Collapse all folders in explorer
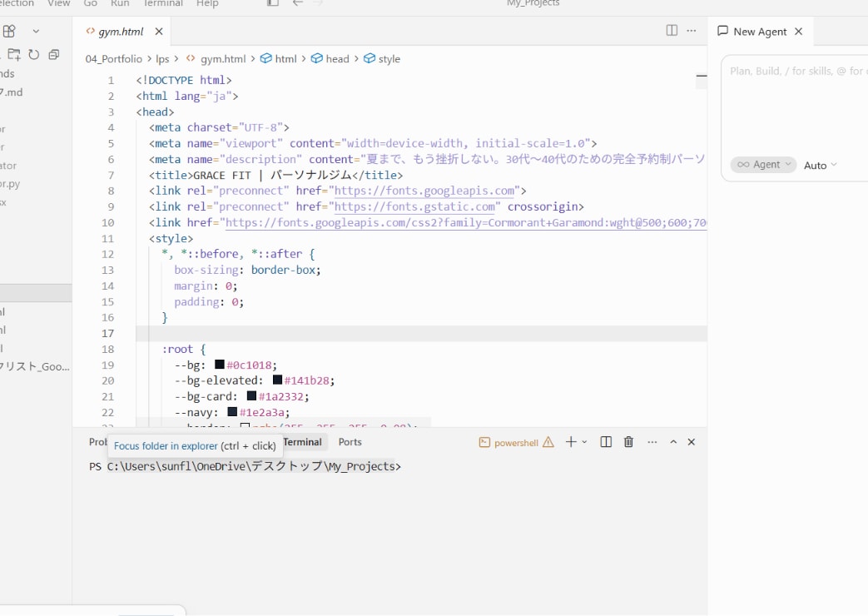 [x=54, y=54]
